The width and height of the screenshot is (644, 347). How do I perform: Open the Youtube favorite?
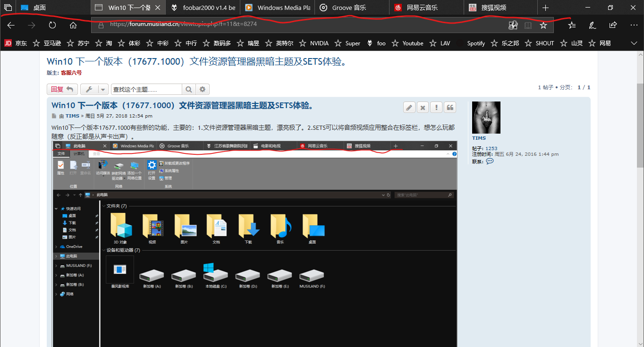[x=407, y=43]
